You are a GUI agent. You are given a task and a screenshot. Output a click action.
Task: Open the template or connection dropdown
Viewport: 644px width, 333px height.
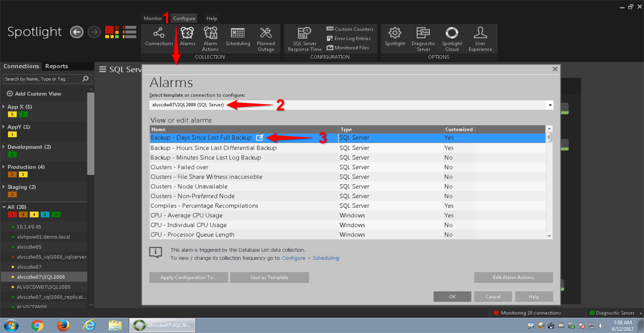[x=550, y=105]
